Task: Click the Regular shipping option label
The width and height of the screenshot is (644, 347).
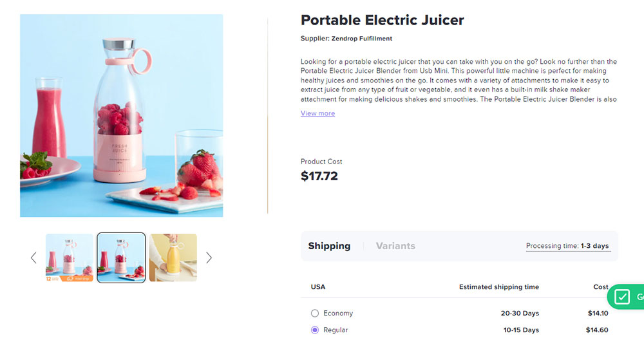Action: pyautogui.click(x=336, y=330)
